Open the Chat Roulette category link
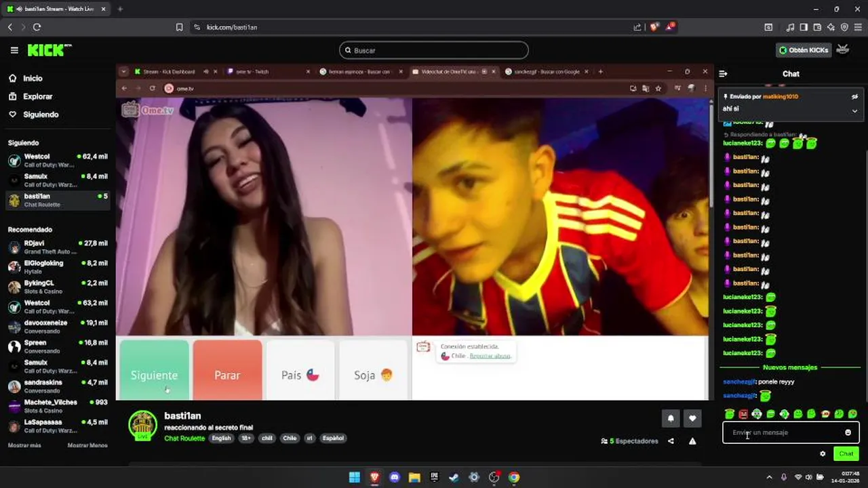Image resolution: width=868 pixels, height=488 pixels. pos(184,438)
